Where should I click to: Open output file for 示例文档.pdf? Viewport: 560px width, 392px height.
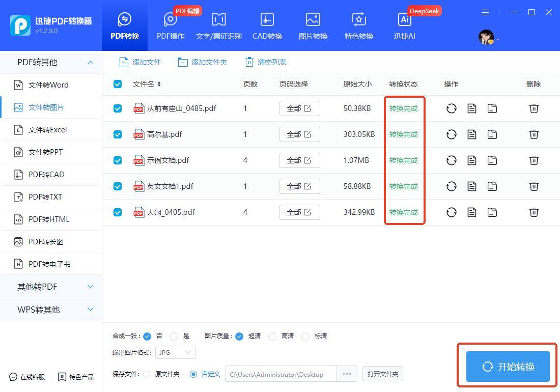[x=471, y=160]
